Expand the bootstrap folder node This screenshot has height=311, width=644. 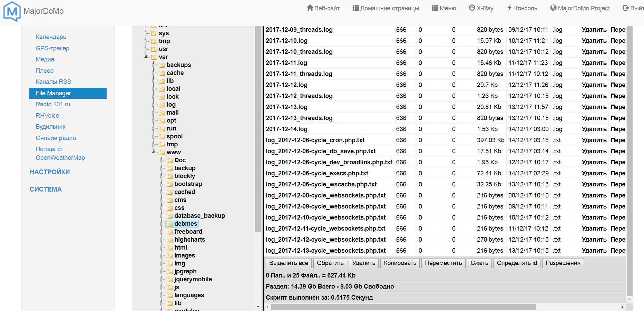coord(162,184)
